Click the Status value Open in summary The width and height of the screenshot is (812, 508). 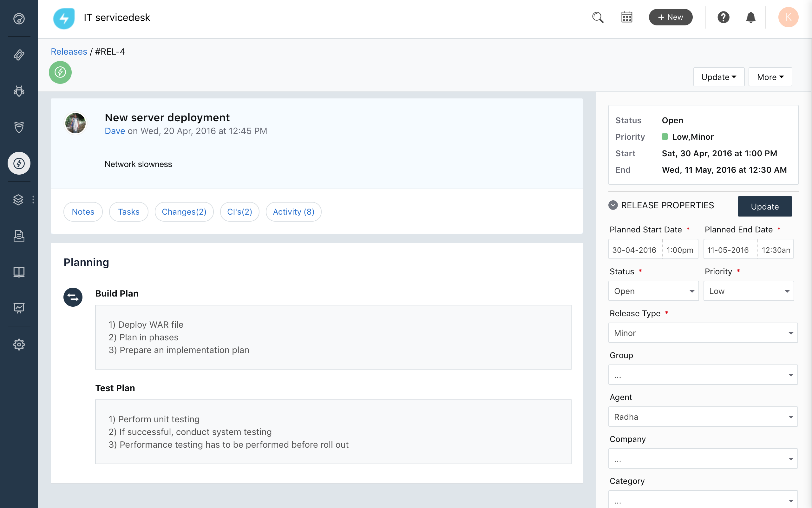pos(672,120)
